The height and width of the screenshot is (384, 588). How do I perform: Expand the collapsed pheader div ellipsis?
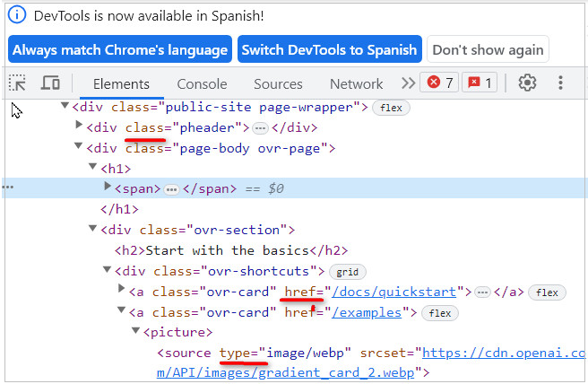260,127
